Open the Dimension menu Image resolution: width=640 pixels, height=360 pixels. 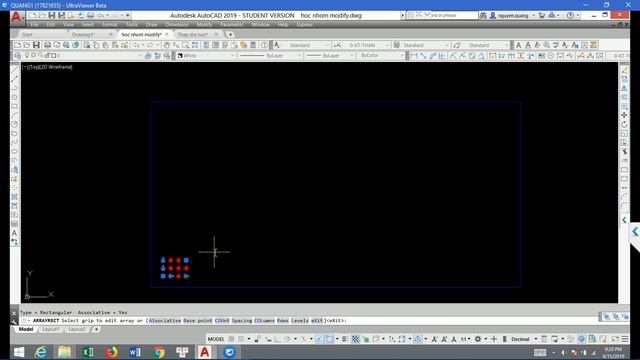pos(177,24)
